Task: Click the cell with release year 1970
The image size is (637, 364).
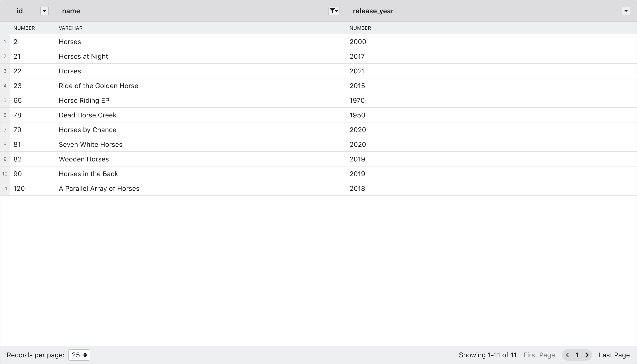Action: coord(357,100)
